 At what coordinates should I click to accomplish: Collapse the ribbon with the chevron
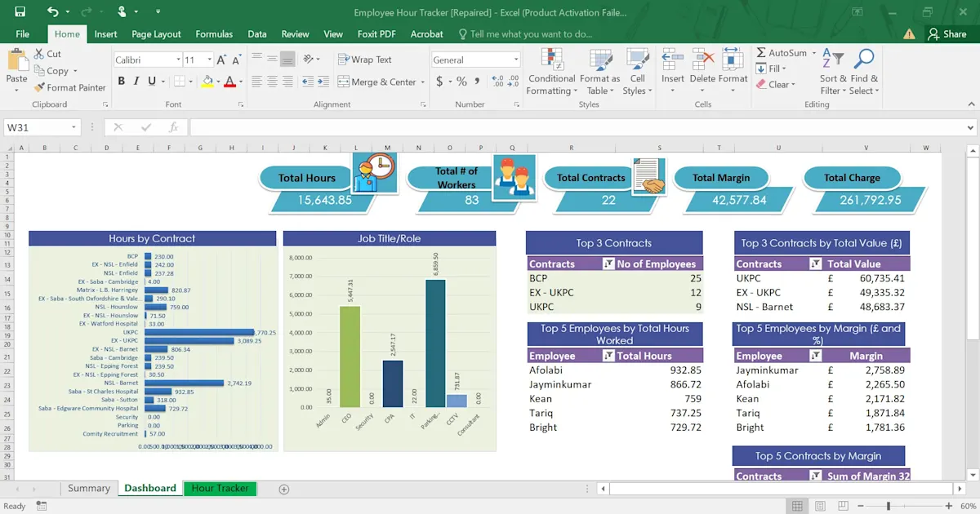(x=970, y=104)
